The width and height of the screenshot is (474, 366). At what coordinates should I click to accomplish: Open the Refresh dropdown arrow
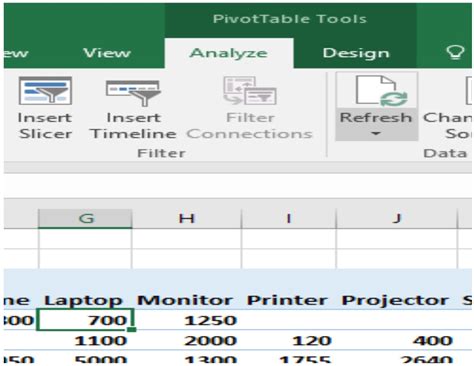(x=376, y=134)
